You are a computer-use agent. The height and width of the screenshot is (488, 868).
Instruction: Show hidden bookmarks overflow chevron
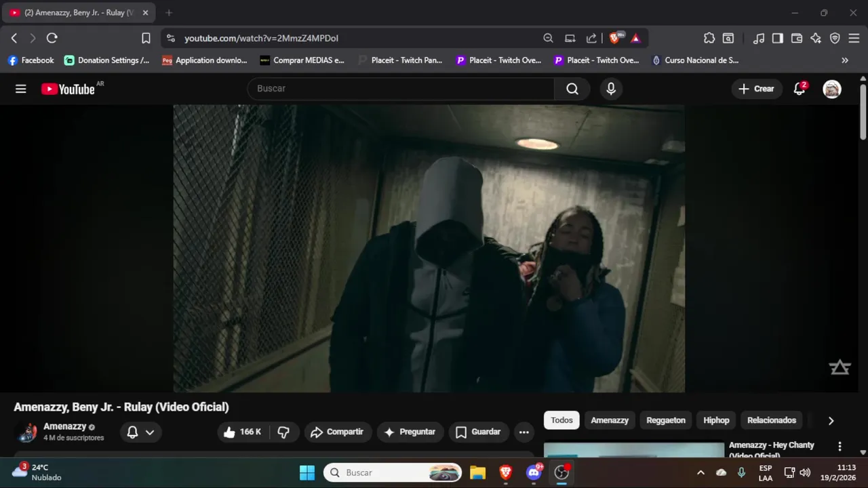(845, 60)
